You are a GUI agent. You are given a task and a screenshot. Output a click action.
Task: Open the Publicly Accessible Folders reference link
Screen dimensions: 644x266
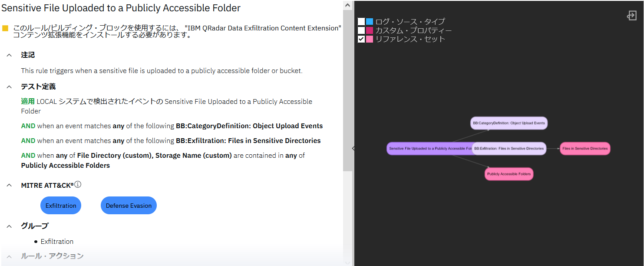coord(66,166)
